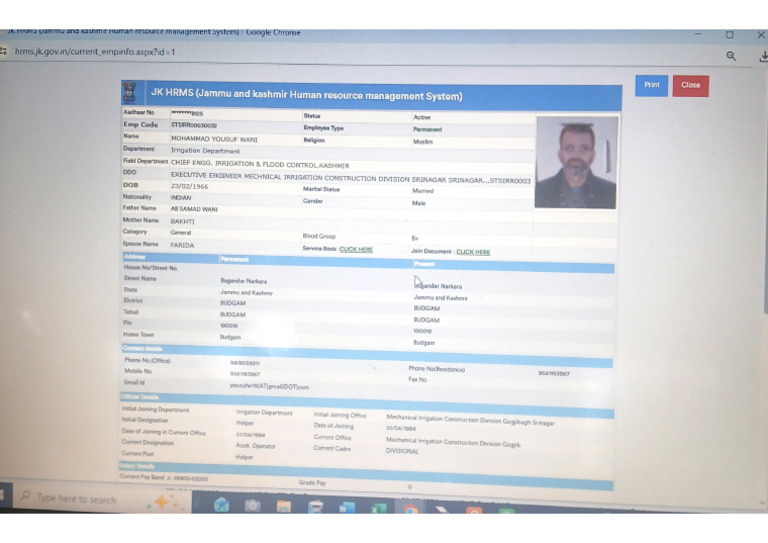Image resolution: width=768 pixels, height=543 pixels.
Task: Click the 'DIVISIONAL' cadre value
Action: point(403,451)
